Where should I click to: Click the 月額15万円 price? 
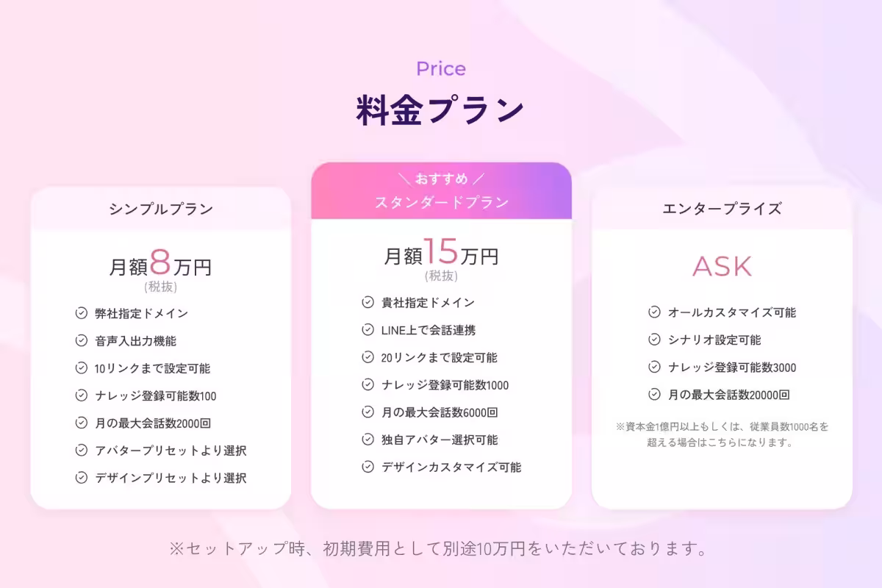441,254
